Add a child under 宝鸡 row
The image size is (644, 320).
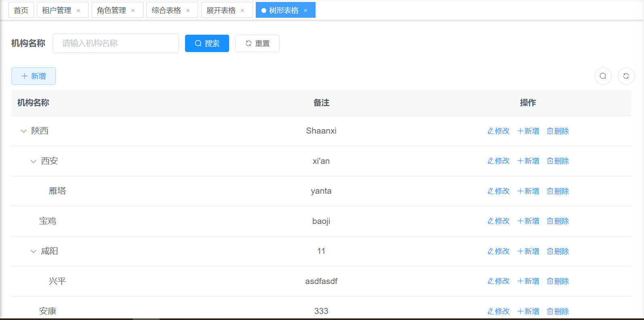pos(528,221)
